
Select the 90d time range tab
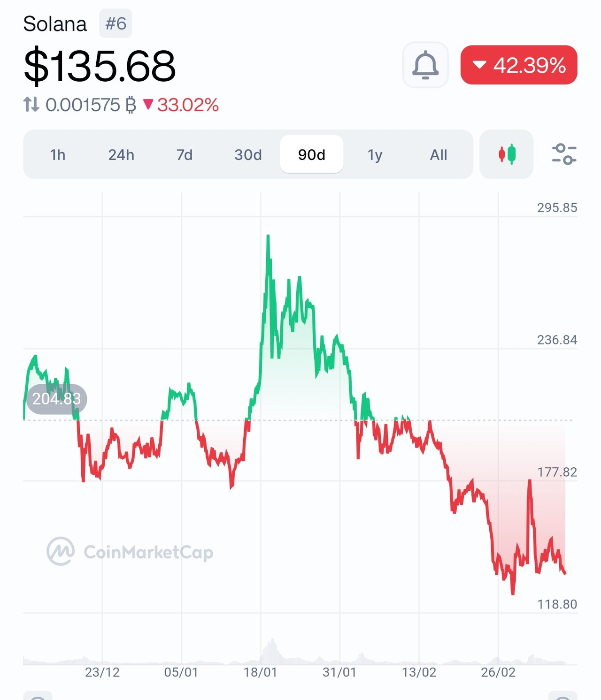[312, 154]
